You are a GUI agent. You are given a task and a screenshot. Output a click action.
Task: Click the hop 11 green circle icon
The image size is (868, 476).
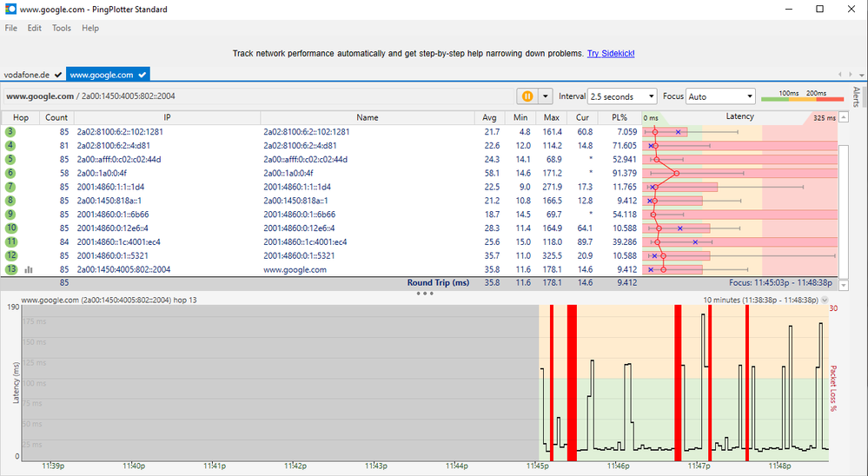pos(11,241)
